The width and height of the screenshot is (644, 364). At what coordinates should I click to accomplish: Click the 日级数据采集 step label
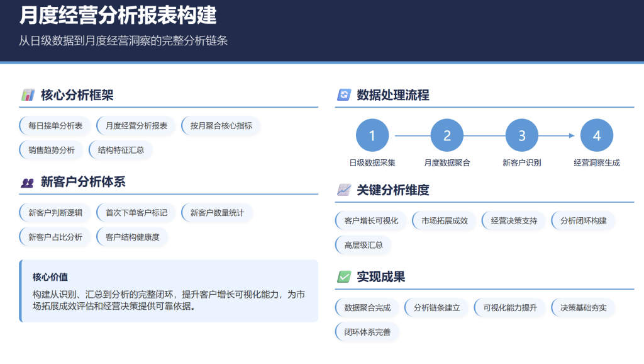(372, 163)
